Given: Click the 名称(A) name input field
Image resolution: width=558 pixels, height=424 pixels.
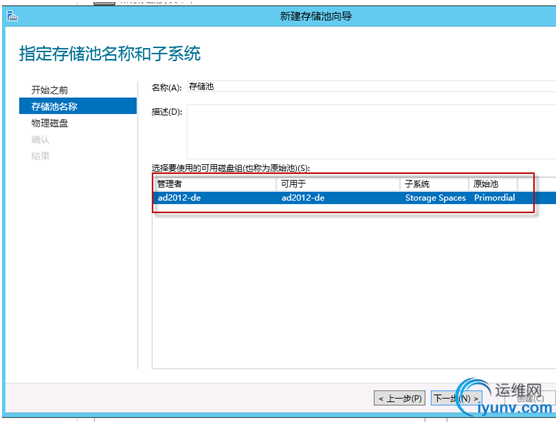Looking at the screenshot, I should click(372, 87).
